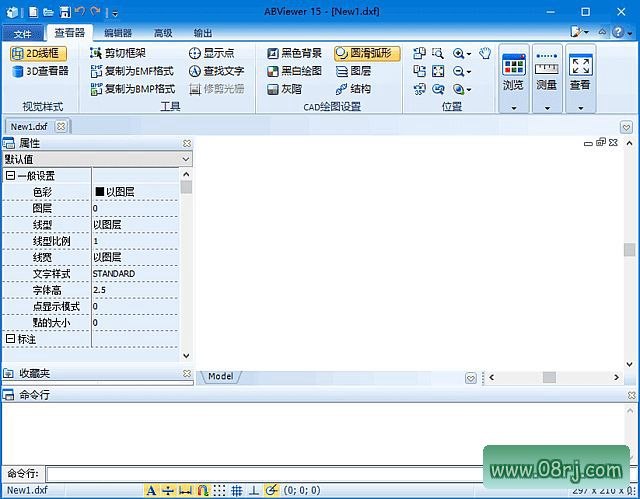Switch to the 编辑器 ribbon tab
Screen dimensions: 640x499
coord(118,33)
